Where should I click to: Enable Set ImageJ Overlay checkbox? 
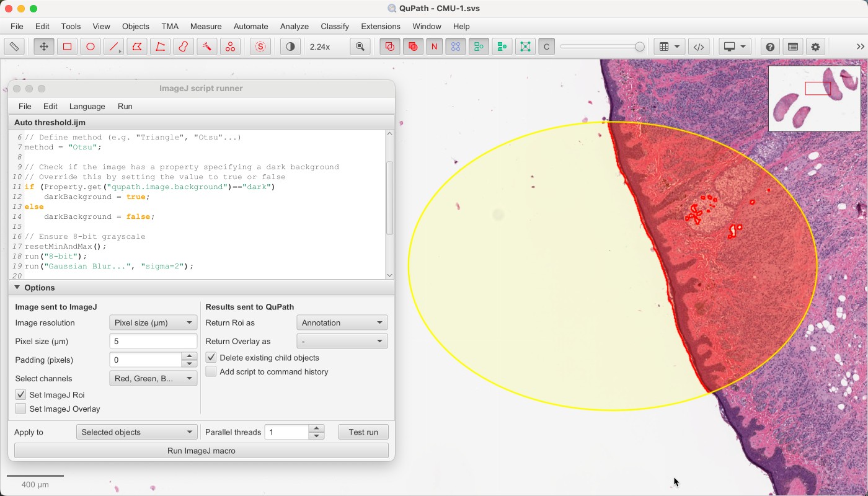[x=21, y=409]
